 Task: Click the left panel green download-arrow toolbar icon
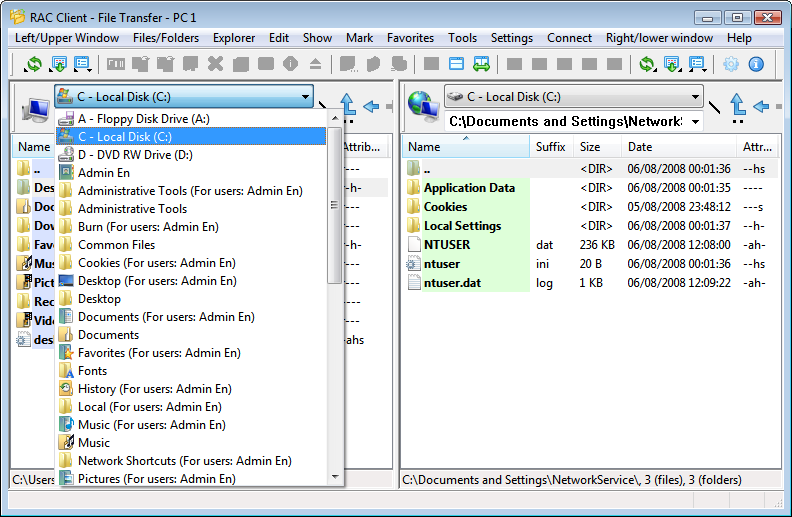(x=59, y=64)
